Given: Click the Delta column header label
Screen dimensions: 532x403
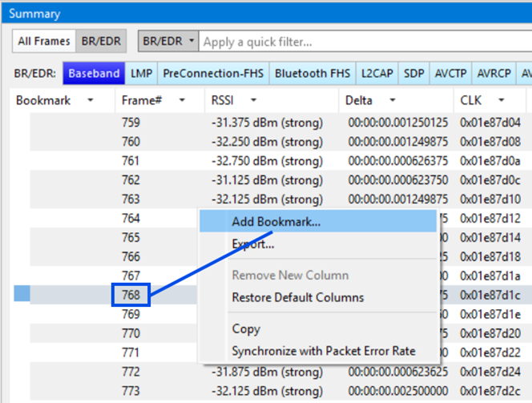Looking at the screenshot, I should click(359, 100).
